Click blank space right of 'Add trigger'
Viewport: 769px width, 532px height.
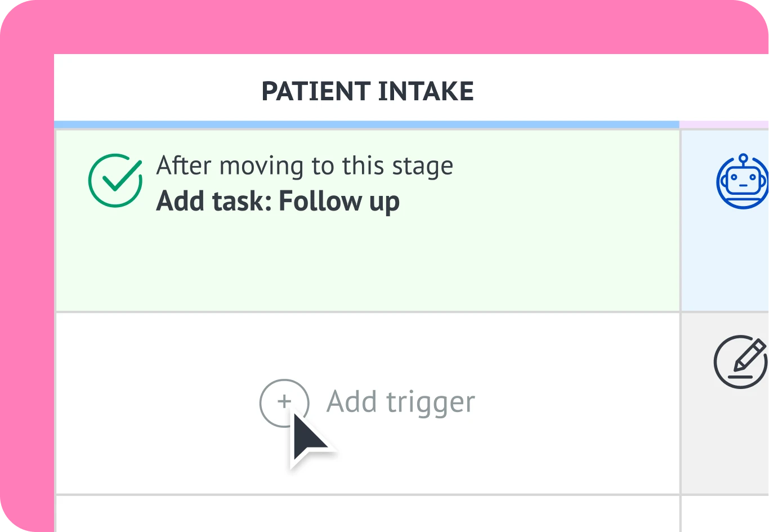574,402
